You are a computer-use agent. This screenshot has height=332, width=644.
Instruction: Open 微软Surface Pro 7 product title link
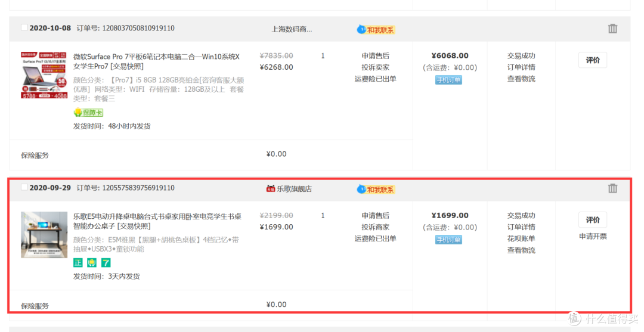(156, 61)
